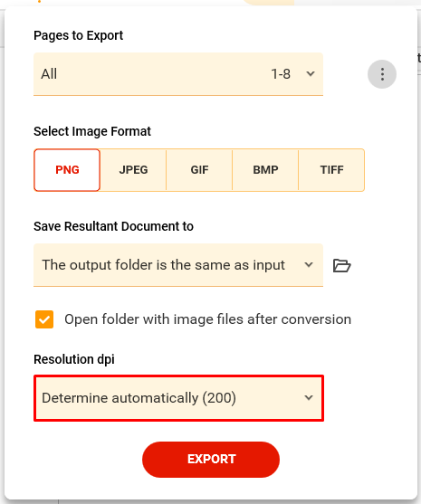Click the Determine automatically (200) text
The image size is (421, 504).
tap(139, 398)
